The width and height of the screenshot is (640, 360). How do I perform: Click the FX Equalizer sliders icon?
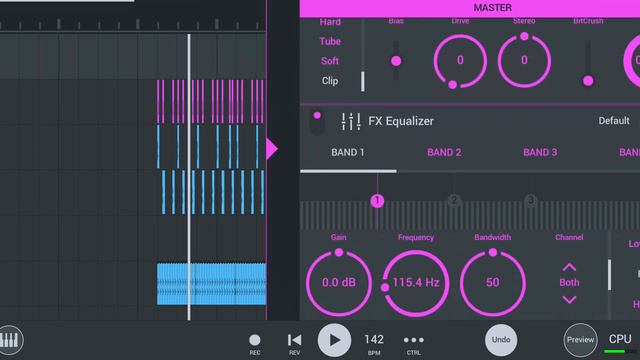point(351,121)
